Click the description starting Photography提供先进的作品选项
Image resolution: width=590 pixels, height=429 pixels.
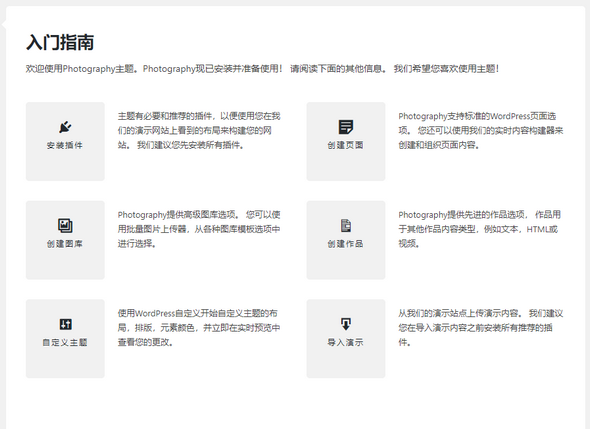coord(480,229)
